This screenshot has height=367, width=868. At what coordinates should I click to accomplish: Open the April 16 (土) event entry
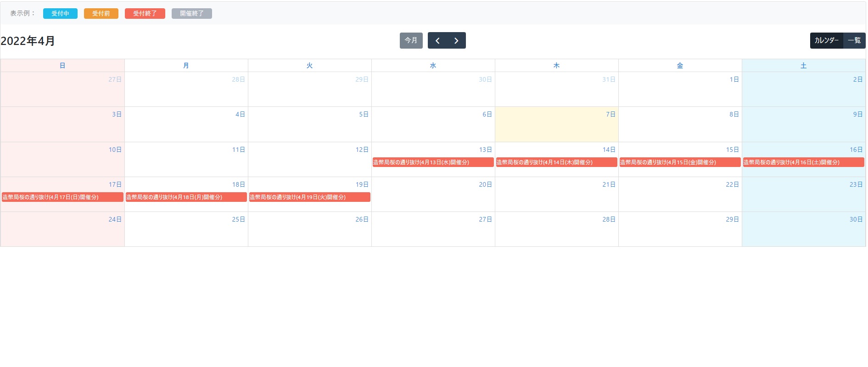coord(803,162)
